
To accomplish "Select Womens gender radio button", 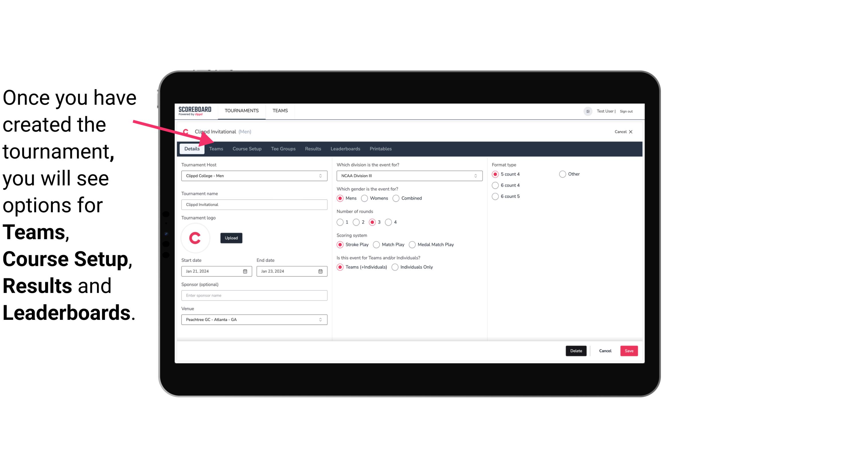I will [x=364, y=198].
